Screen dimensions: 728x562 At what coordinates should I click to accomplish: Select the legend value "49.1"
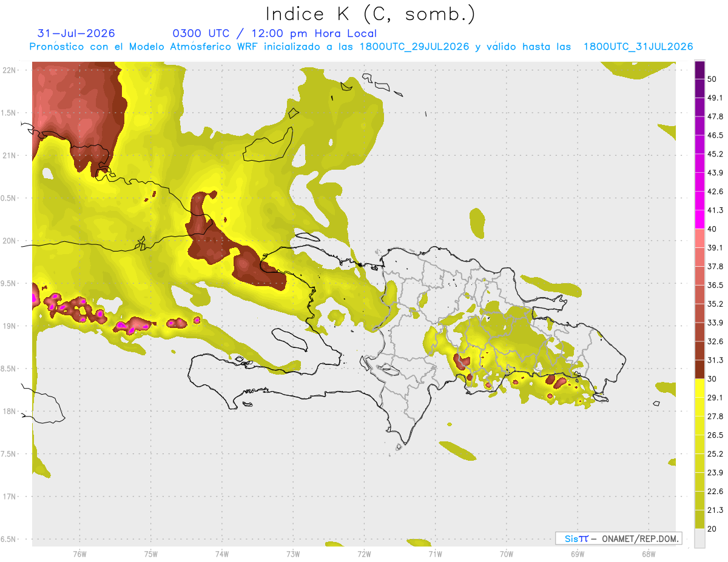point(715,98)
